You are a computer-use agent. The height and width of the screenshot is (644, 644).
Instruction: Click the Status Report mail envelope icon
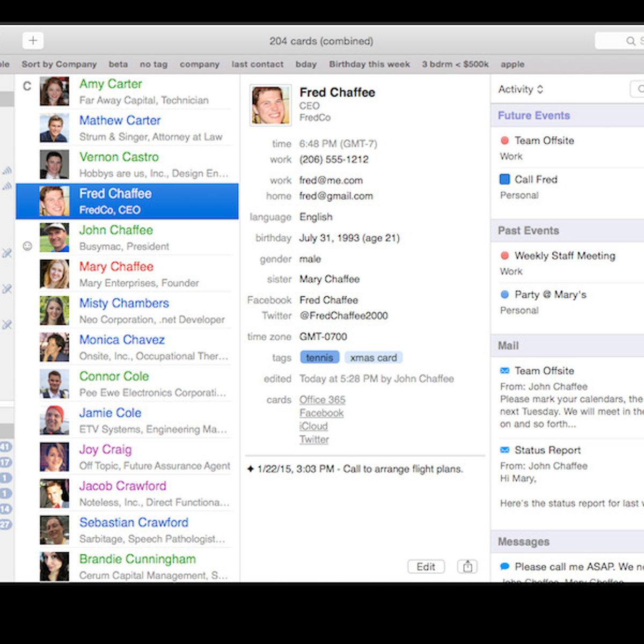(504, 450)
